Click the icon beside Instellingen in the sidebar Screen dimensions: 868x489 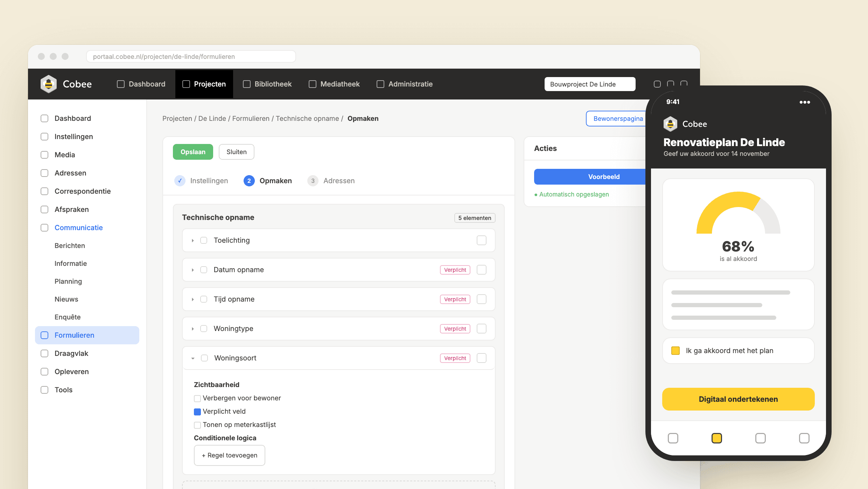[x=44, y=137]
